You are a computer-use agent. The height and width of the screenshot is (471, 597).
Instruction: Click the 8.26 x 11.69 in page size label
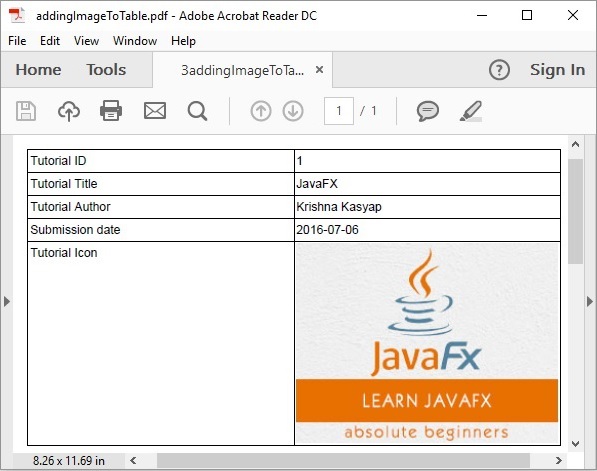69,461
